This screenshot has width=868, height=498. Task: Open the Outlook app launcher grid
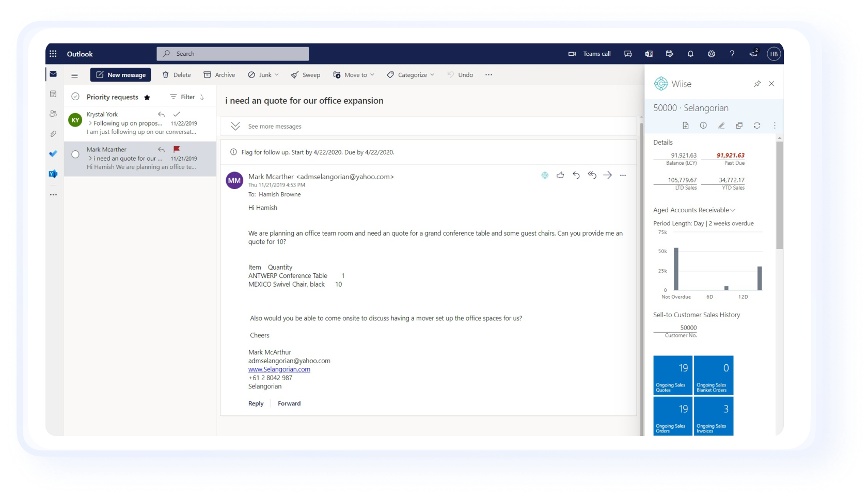click(x=53, y=54)
